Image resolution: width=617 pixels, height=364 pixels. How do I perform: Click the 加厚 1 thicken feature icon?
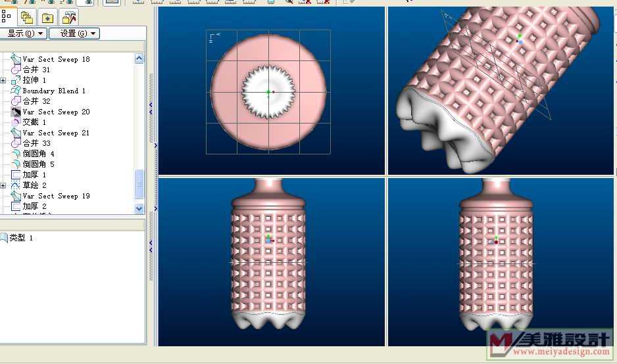click(x=15, y=175)
